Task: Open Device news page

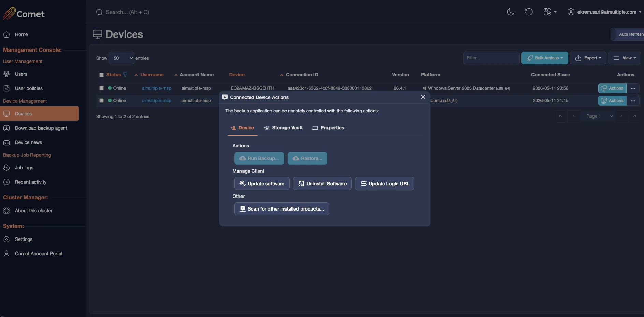Action: 28,142
